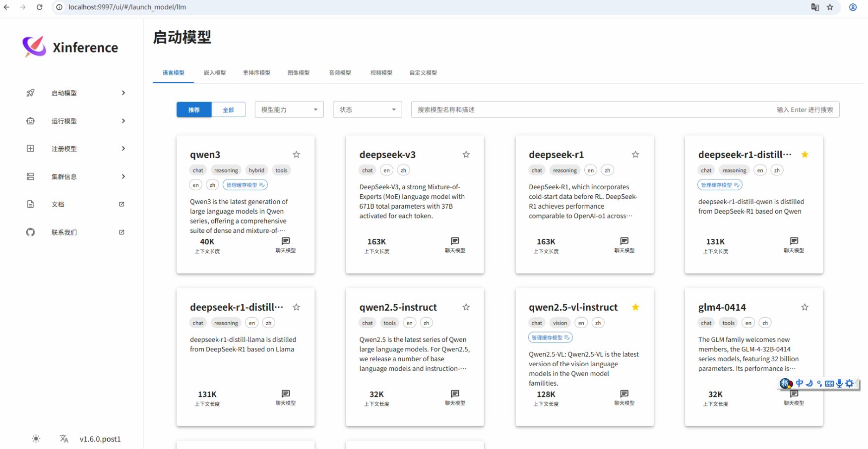Click the hybrid tag on qwen3 card
Image resolution: width=868 pixels, height=449 pixels.
pyautogui.click(x=256, y=170)
